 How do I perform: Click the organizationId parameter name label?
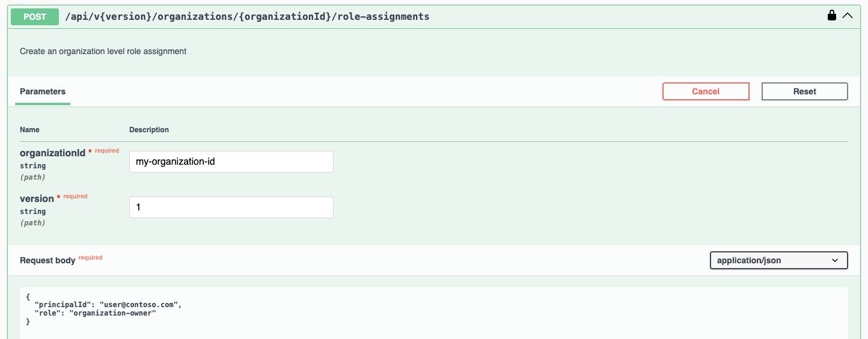click(x=53, y=153)
